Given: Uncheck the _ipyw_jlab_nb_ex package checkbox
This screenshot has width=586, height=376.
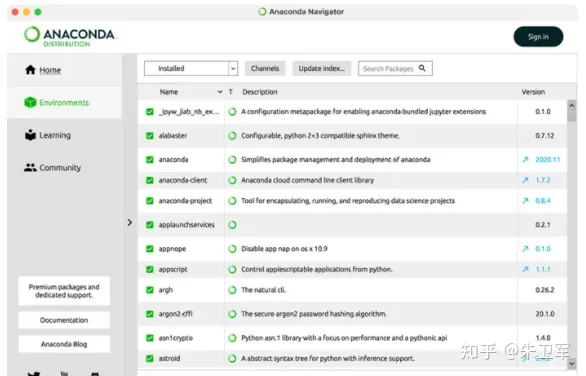Looking at the screenshot, I should (150, 112).
